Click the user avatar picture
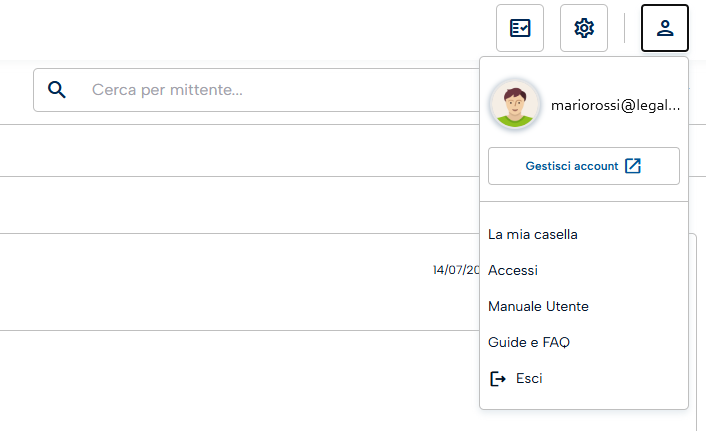Image resolution: width=706 pixels, height=431 pixels. click(x=515, y=105)
